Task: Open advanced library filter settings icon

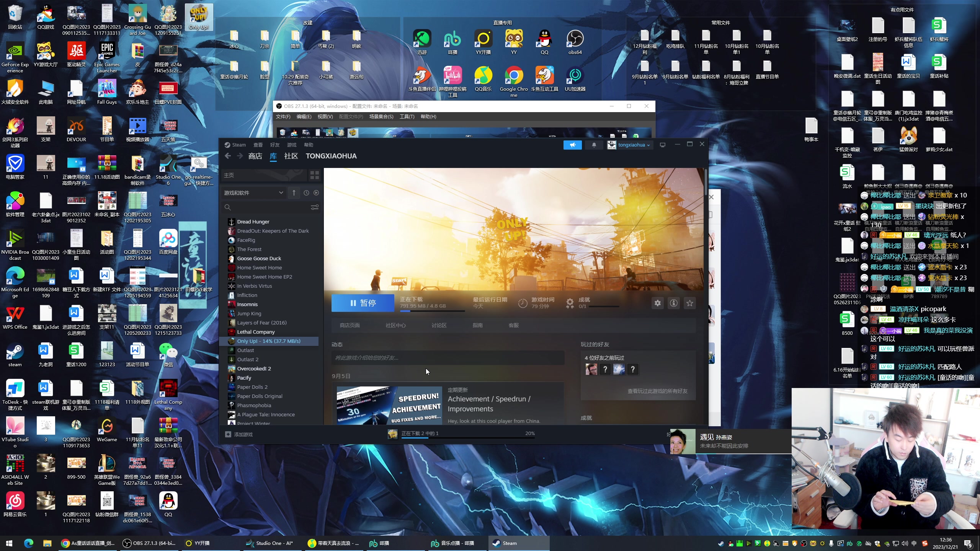Action: coord(314,207)
